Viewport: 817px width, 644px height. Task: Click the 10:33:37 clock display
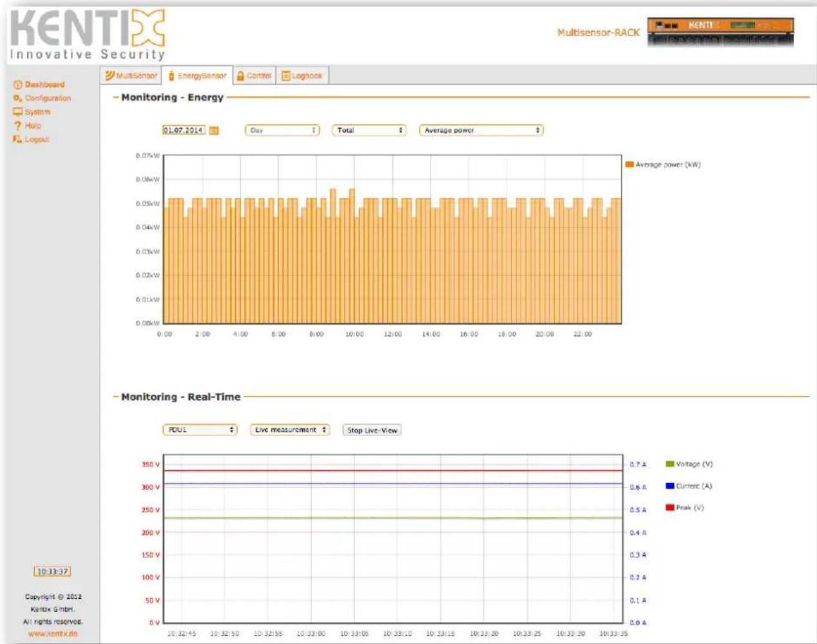[x=52, y=572]
